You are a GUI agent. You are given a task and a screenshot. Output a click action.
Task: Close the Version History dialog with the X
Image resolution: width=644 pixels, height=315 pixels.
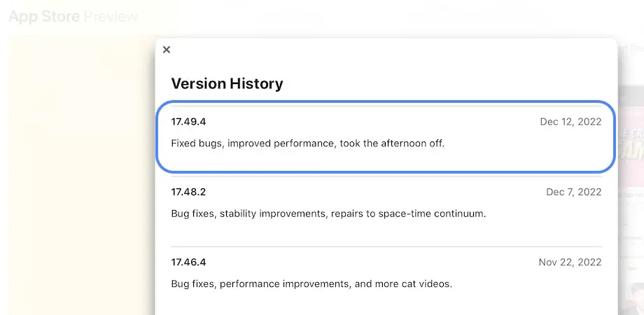[x=166, y=50]
